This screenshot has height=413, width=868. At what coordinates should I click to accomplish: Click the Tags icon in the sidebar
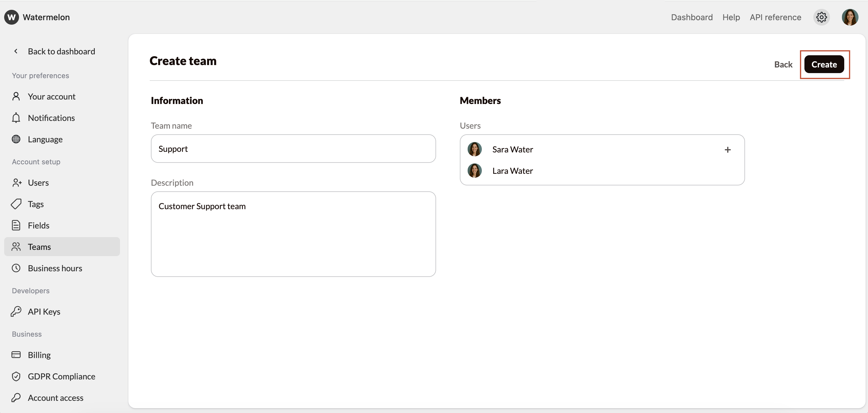pyautogui.click(x=16, y=204)
